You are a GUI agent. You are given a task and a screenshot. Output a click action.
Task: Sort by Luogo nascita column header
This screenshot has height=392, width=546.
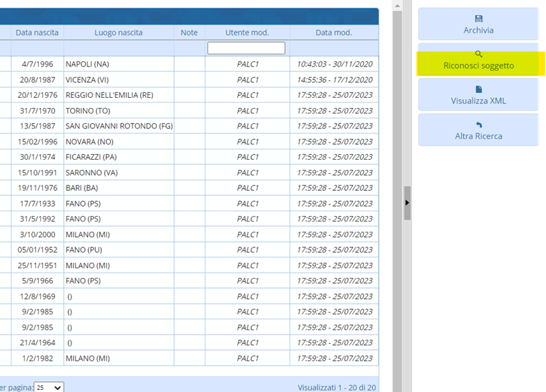118,33
